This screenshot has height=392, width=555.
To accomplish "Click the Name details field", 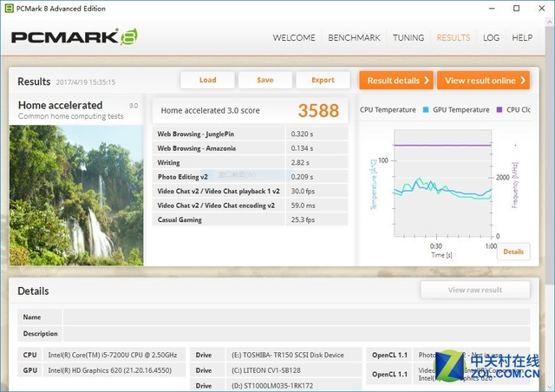I will point(297,317).
